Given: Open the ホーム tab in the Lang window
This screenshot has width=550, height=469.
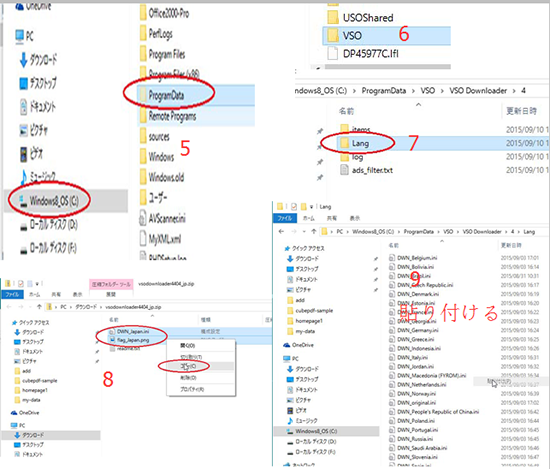Looking at the screenshot, I should tap(309, 218).
